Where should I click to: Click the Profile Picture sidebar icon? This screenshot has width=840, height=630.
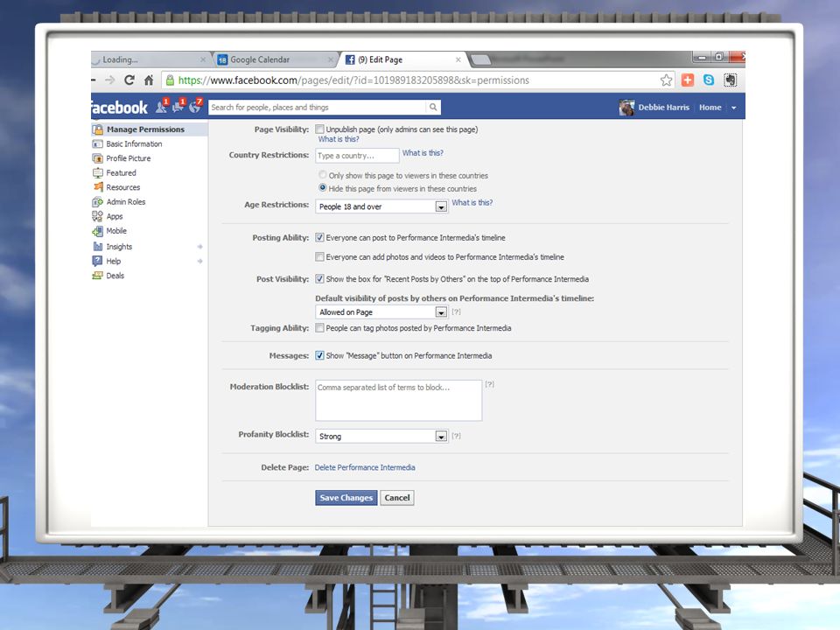(x=97, y=158)
